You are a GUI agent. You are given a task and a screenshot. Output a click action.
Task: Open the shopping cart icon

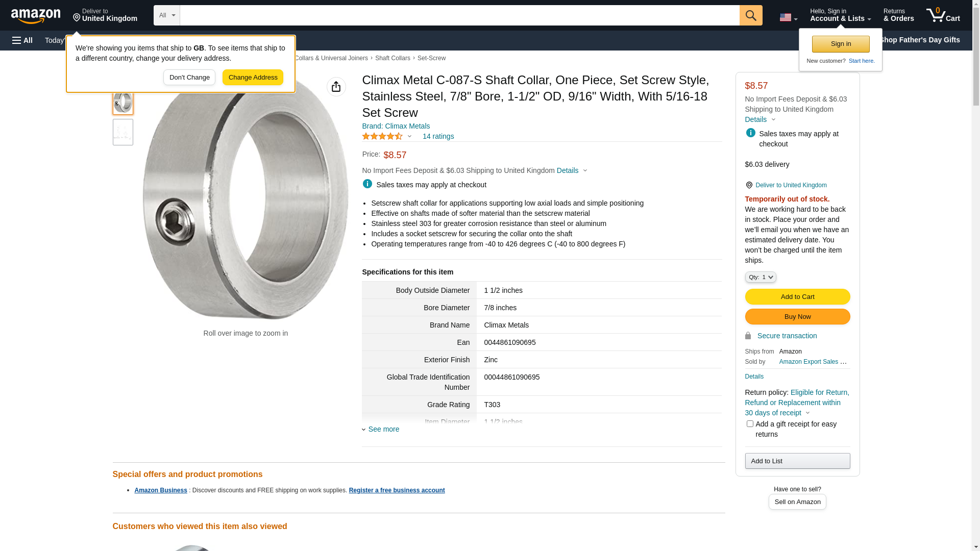pyautogui.click(x=943, y=15)
